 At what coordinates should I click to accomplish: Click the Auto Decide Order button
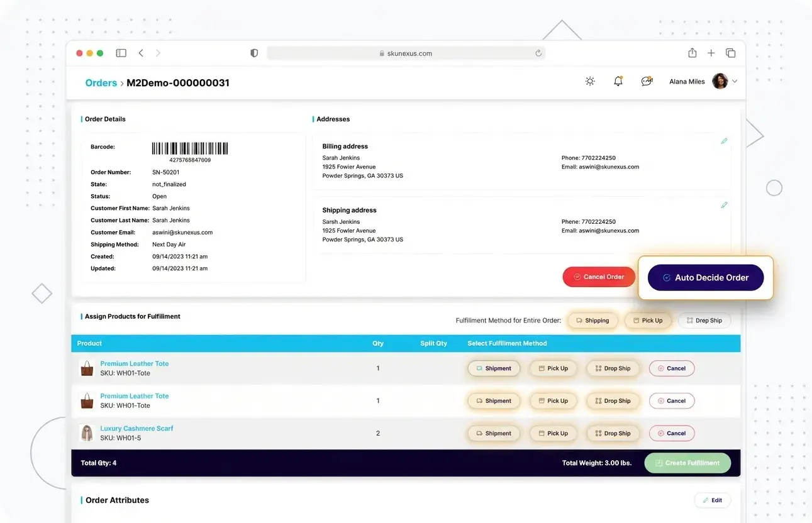tap(706, 277)
